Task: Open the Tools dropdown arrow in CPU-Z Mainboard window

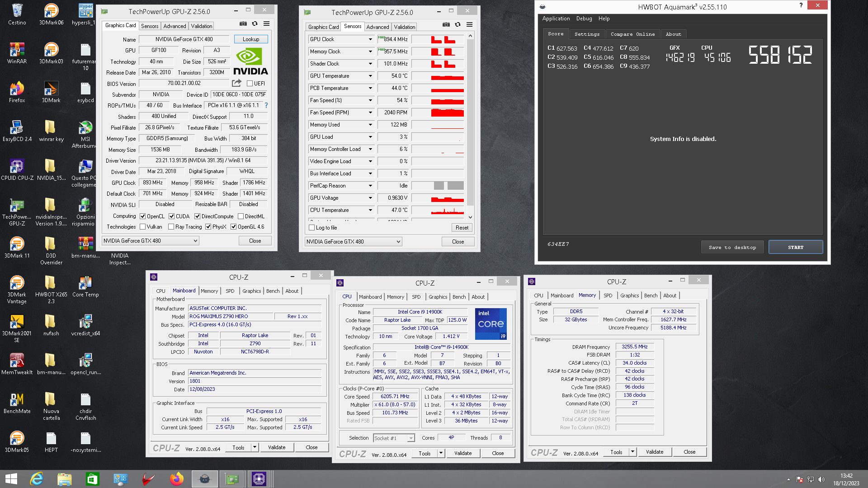Action: (x=255, y=447)
